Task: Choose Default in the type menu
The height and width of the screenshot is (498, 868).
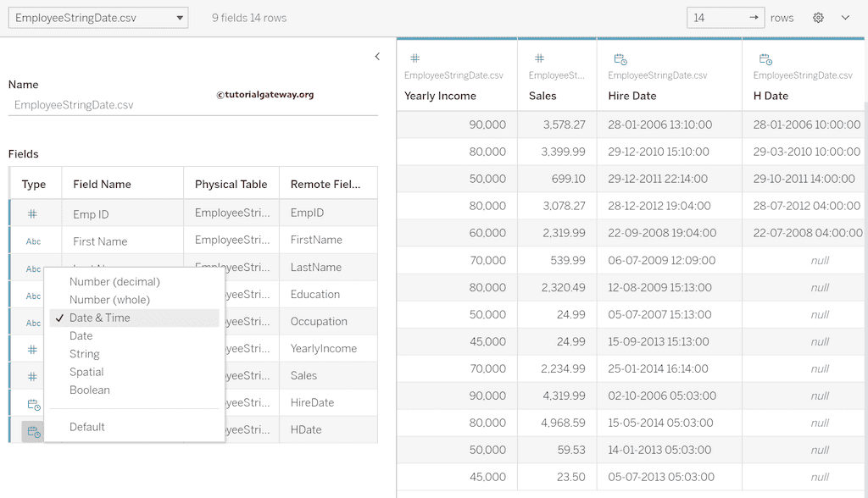Action: click(x=87, y=427)
